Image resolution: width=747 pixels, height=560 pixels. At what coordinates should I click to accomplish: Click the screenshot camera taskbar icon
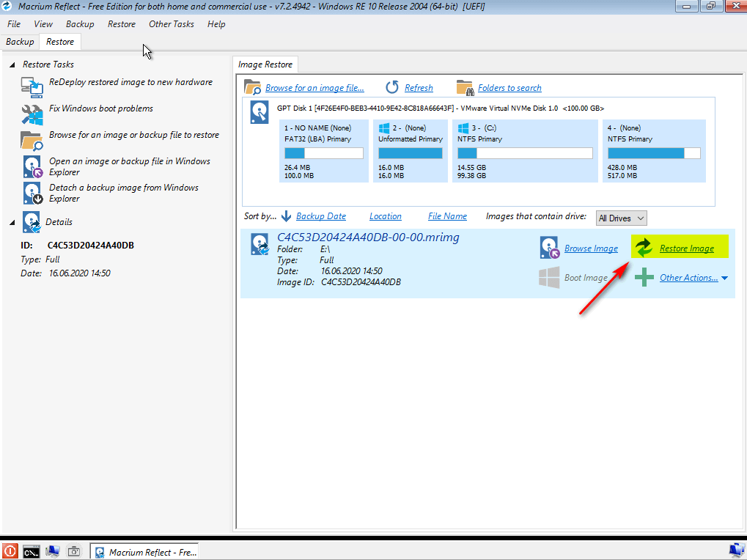tap(74, 552)
